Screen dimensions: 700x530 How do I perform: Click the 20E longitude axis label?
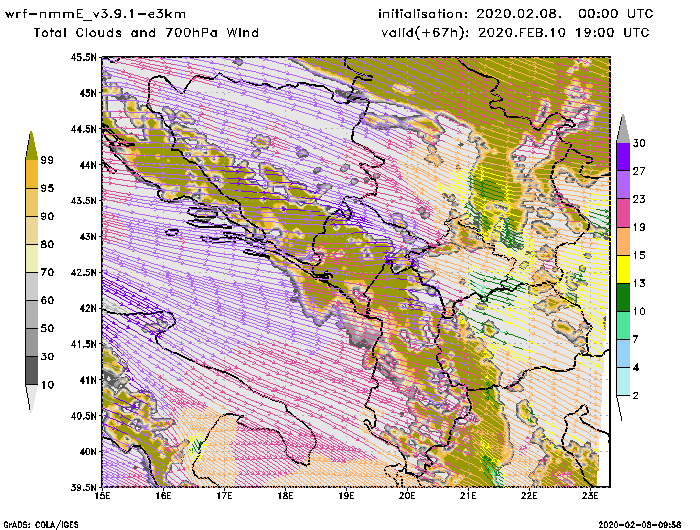coord(407,496)
